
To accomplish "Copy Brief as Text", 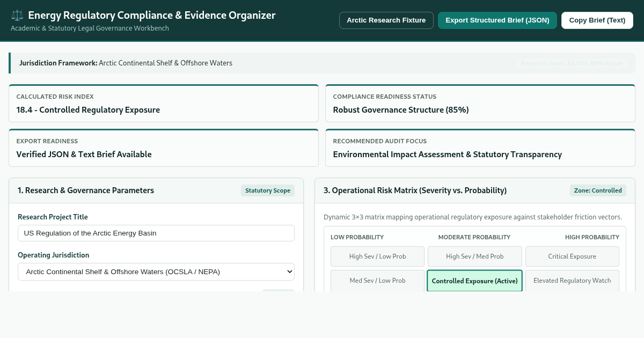I will coord(597,20).
